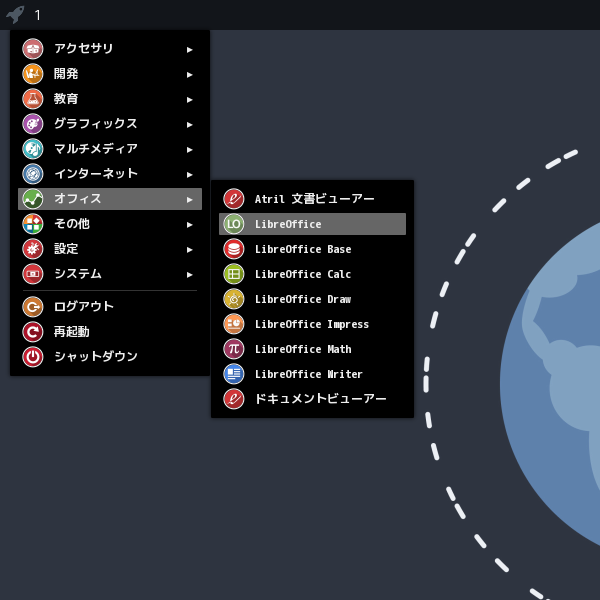Select workspace 1 in the top panel

(x=38, y=15)
